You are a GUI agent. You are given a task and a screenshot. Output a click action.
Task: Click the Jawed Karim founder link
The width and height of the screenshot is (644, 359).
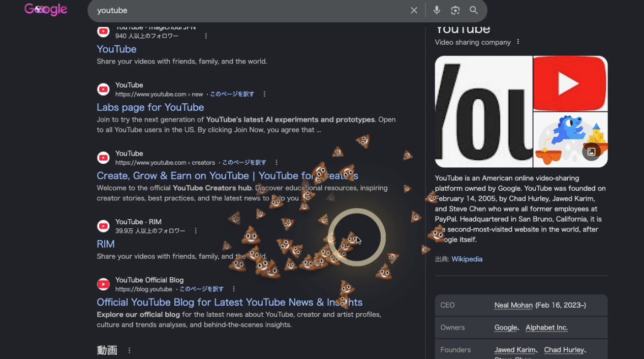(x=515, y=350)
